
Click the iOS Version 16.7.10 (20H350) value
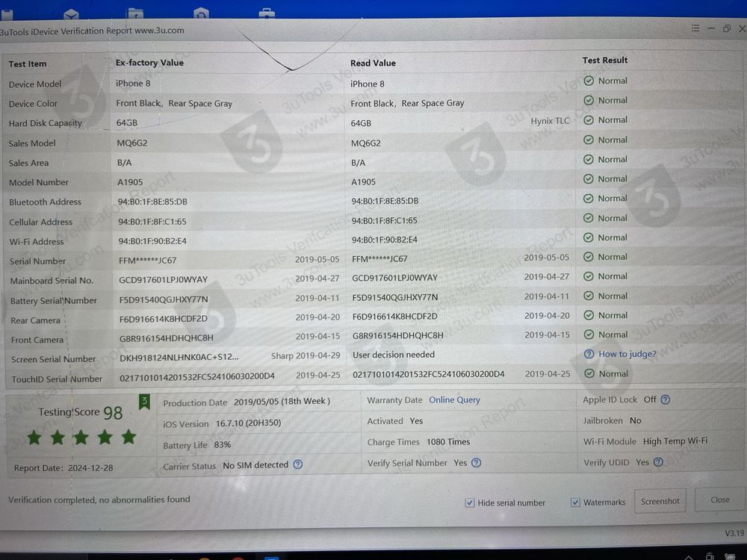[248, 423]
